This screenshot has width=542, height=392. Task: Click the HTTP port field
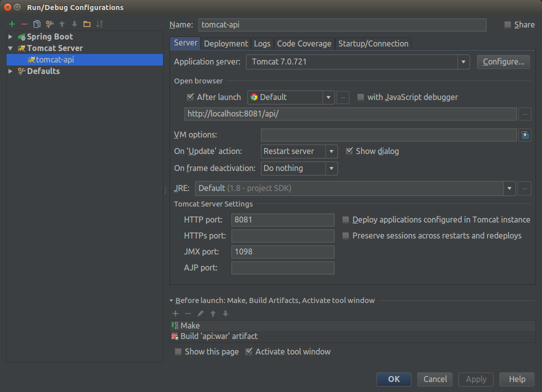[283, 220]
